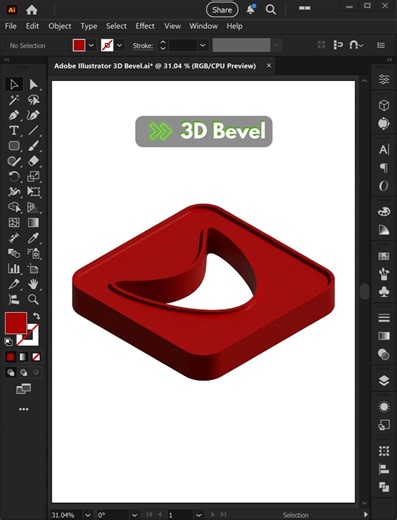Open fill color dropdown arrow

[x=91, y=45]
